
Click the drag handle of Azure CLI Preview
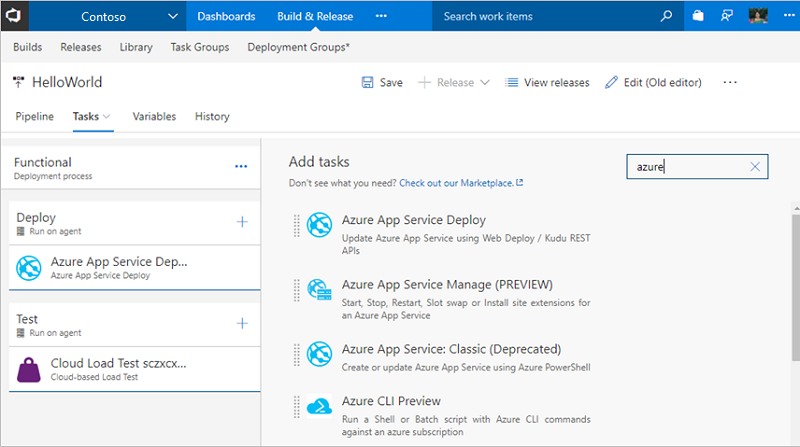pos(296,406)
